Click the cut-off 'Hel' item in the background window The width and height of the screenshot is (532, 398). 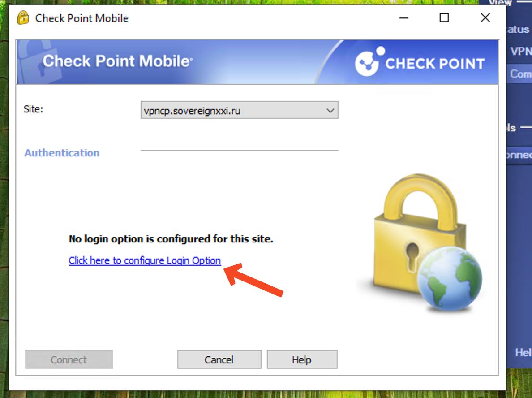[523, 352]
